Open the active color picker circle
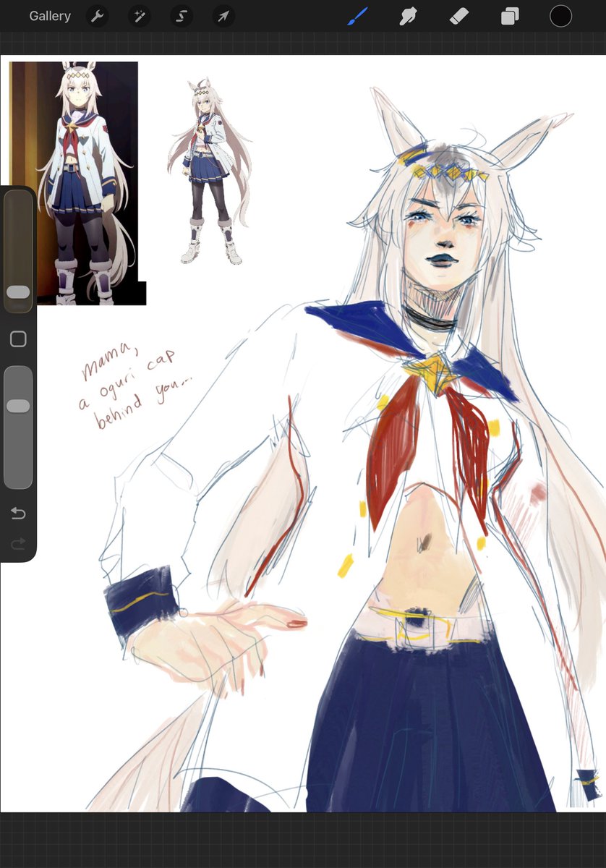The height and width of the screenshot is (868, 606). point(560,16)
